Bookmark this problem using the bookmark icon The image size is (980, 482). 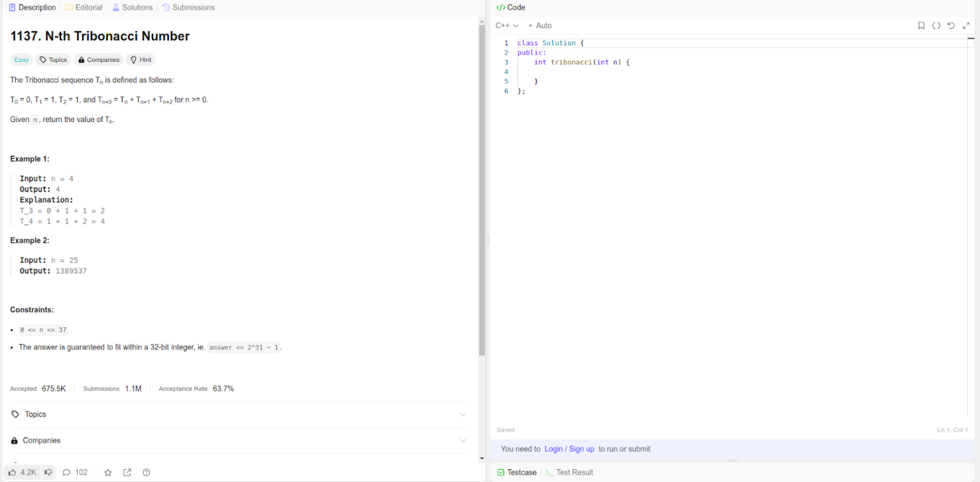pyautogui.click(x=921, y=26)
